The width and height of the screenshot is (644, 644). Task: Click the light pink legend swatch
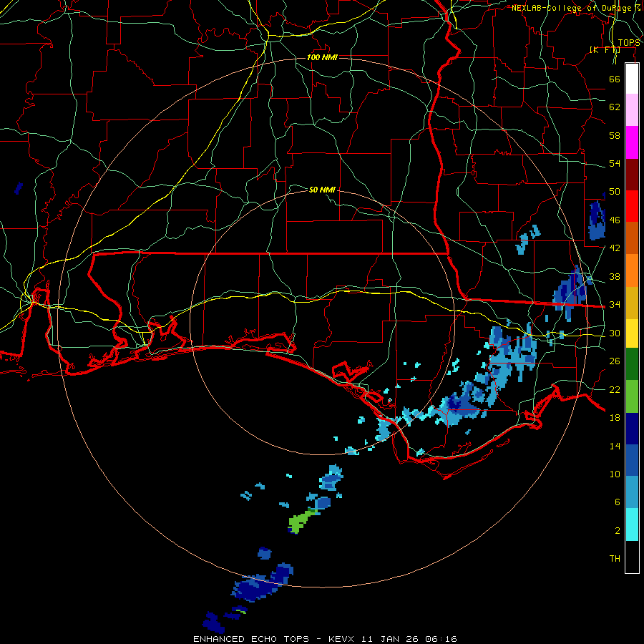[632, 109]
